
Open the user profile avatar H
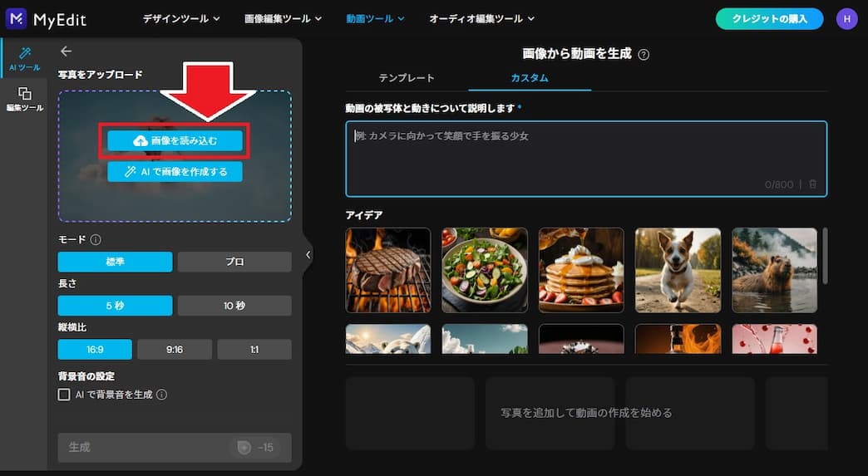click(x=846, y=18)
